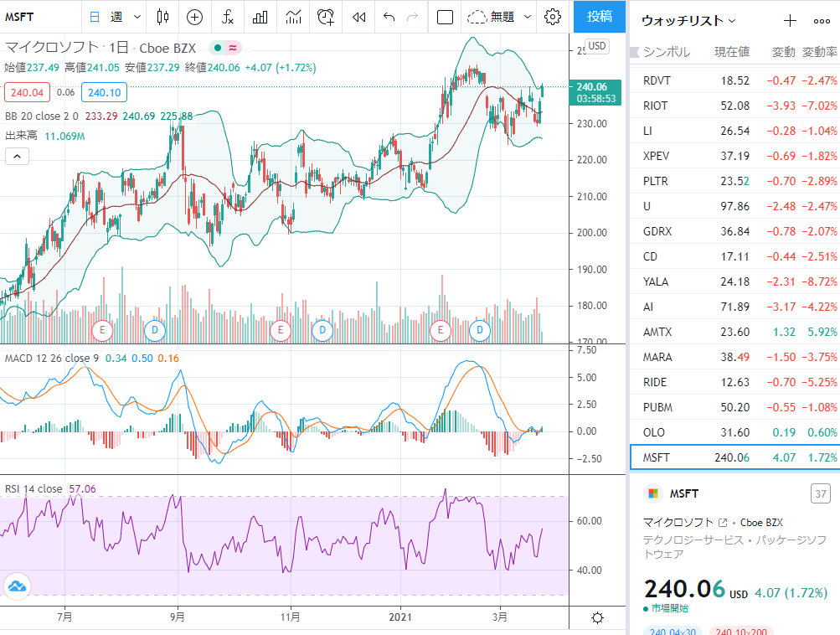840x635 pixels.
Task: Click the compare or add symbol icon
Action: [194, 17]
